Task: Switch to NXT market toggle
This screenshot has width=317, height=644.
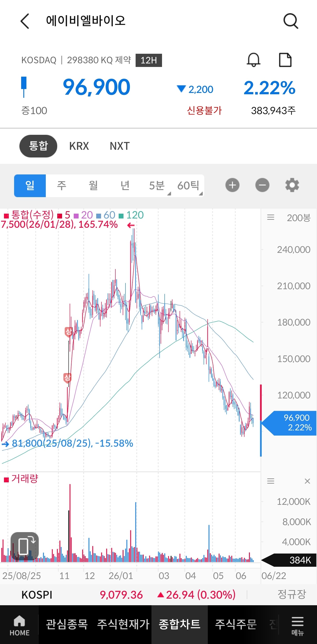Action: point(120,146)
